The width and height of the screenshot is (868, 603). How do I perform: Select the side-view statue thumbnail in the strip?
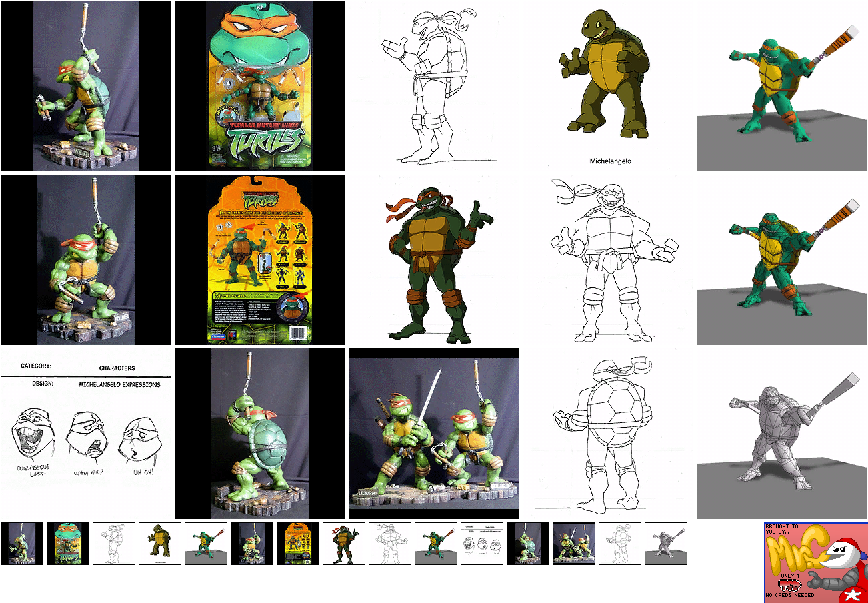click(x=22, y=544)
